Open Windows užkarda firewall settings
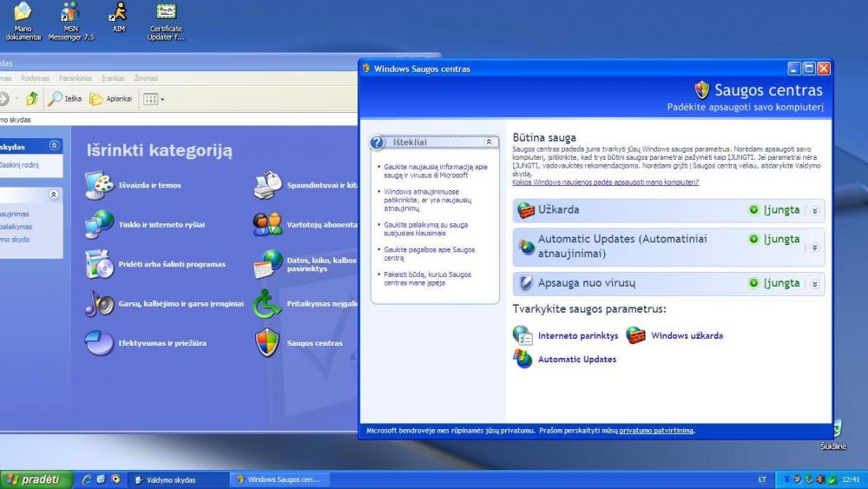Screen dimensions: 868x489 686,335
